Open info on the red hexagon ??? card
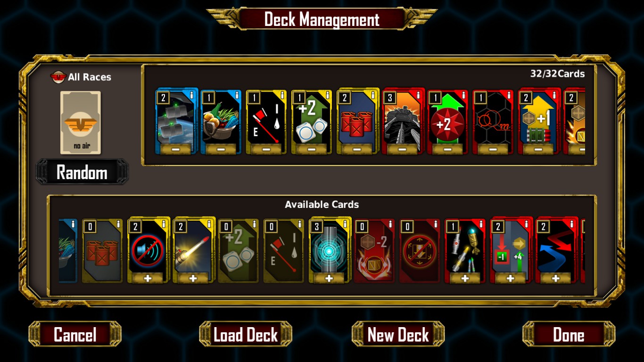 [x=509, y=95]
